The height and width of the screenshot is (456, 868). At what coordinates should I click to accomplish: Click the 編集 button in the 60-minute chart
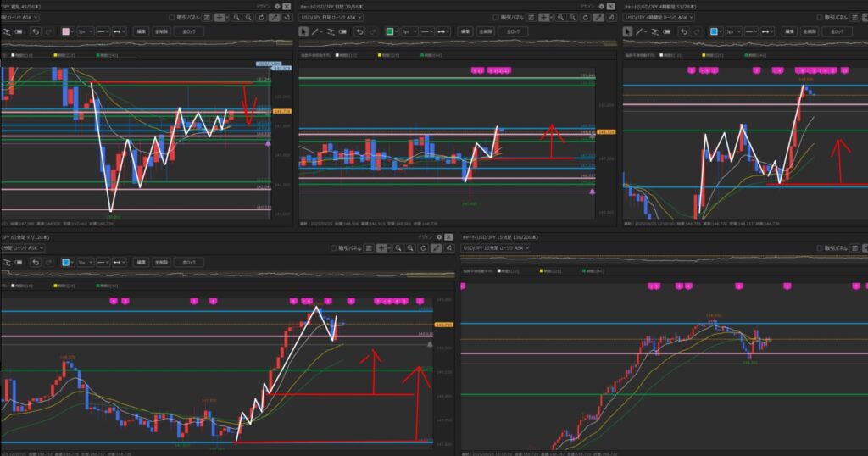coord(142,263)
